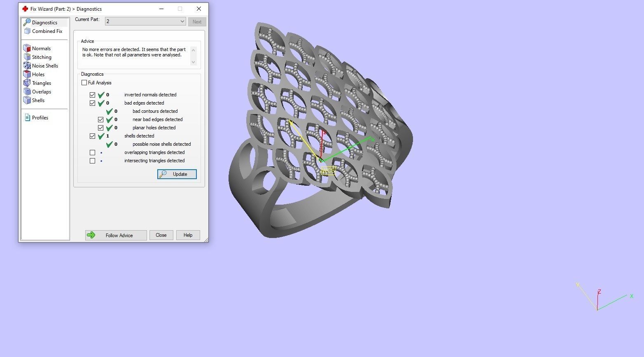644x357 pixels.
Task: Click the Update button
Action: tap(177, 174)
